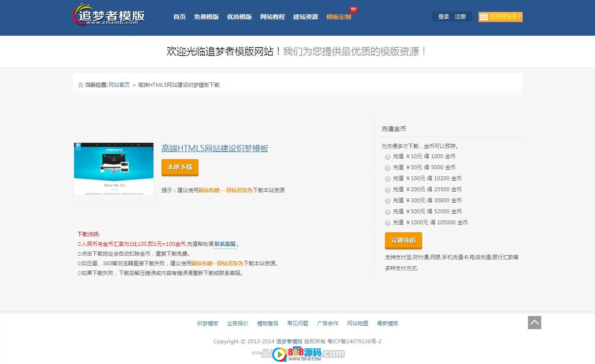
Task: Click the 追梦者模版 site logo
Action: click(x=109, y=15)
